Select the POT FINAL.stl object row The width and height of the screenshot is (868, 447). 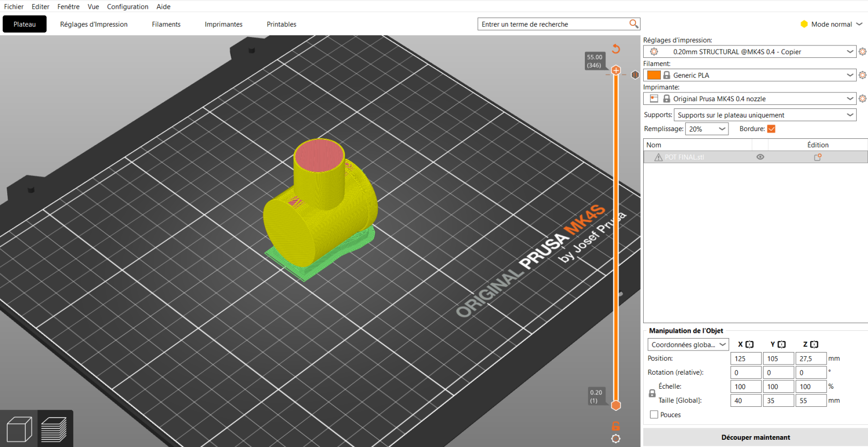click(x=755, y=157)
